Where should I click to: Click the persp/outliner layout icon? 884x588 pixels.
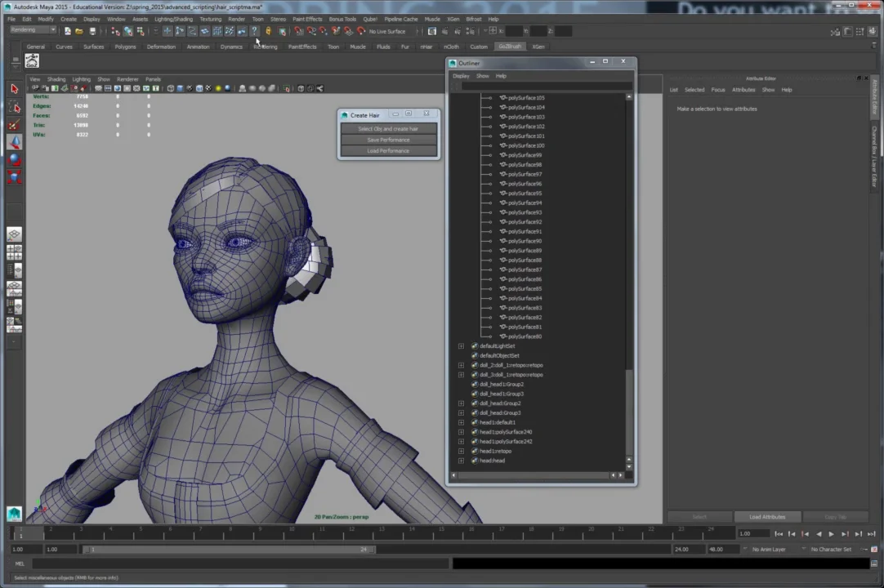point(14,270)
